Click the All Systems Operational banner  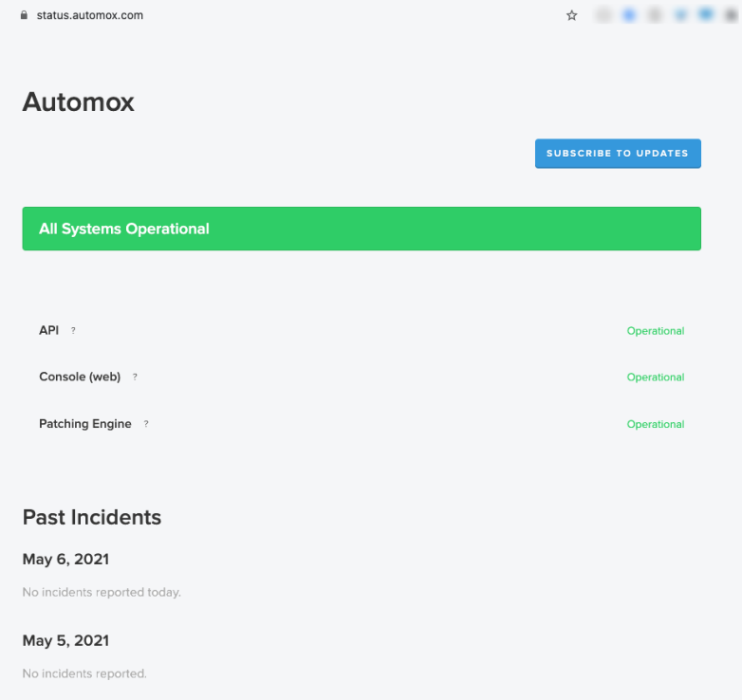362,229
